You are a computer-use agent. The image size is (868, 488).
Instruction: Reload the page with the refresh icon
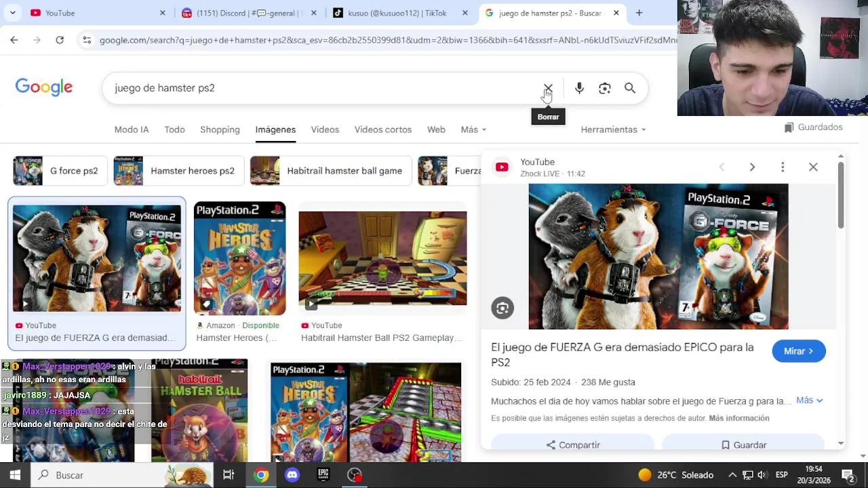pyautogui.click(x=60, y=40)
